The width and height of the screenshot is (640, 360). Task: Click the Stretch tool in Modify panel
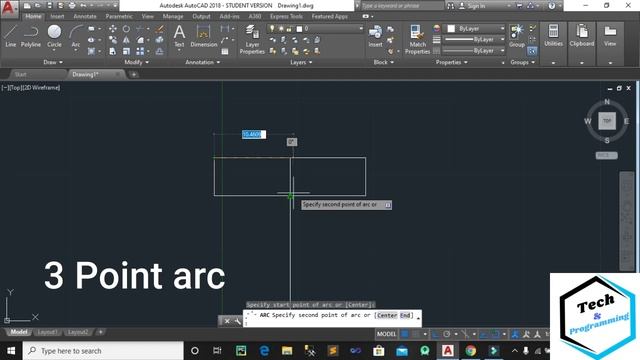(x=113, y=51)
